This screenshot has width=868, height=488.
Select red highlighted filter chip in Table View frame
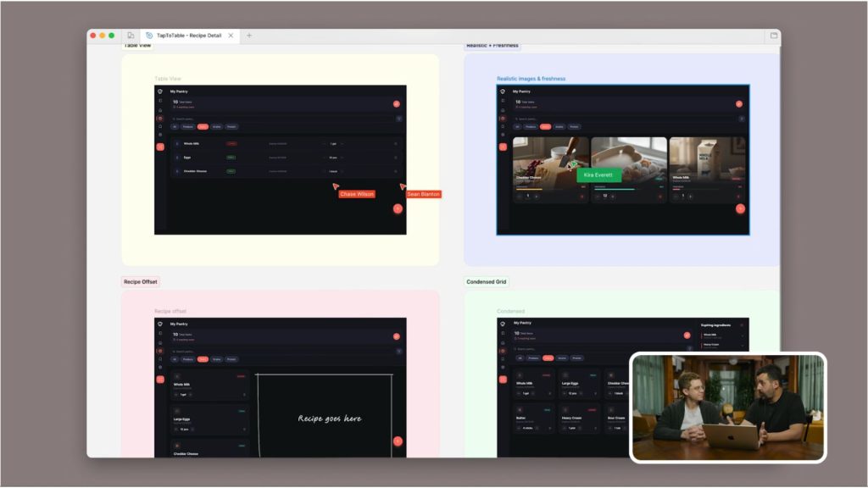[203, 127]
